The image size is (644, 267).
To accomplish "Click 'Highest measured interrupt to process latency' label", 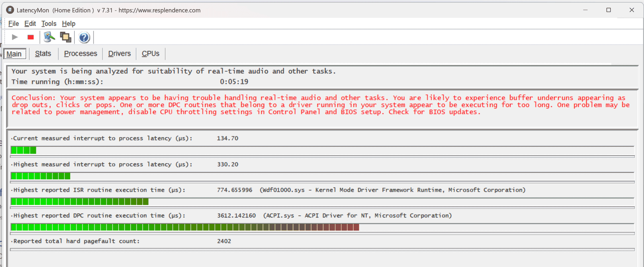I will pos(103,164).
